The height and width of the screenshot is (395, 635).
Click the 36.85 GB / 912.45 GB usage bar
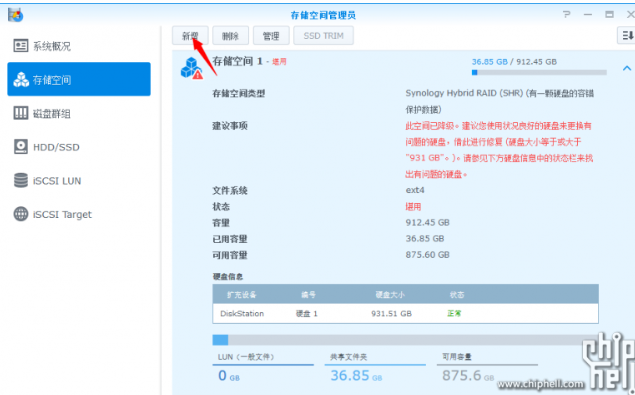(539, 73)
